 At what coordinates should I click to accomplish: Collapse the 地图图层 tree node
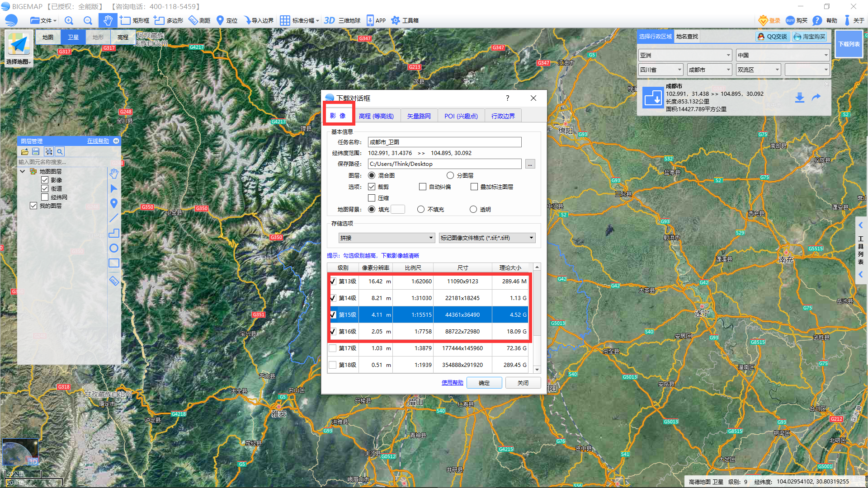(x=22, y=171)
